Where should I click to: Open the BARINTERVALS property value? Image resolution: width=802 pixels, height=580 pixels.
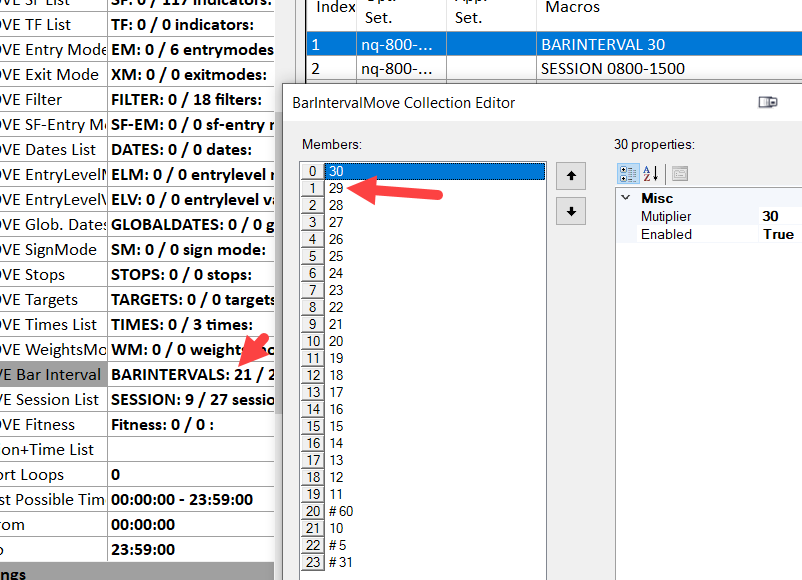tap(190, 374)
